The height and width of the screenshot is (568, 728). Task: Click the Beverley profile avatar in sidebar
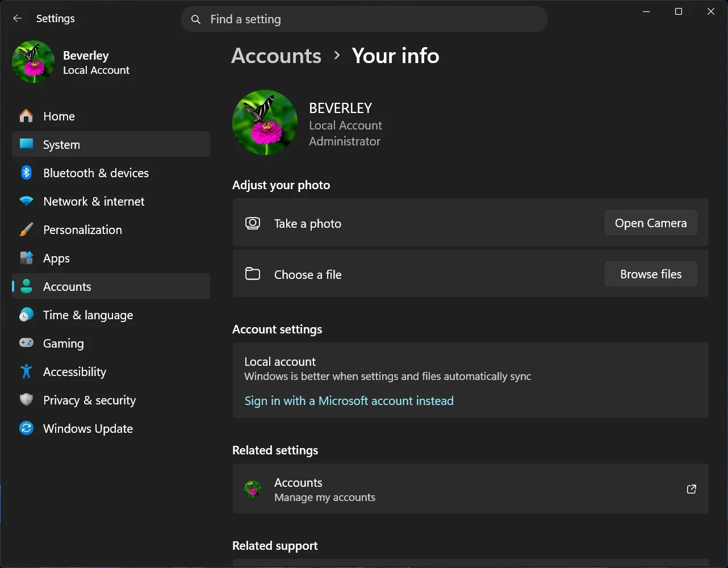tap(34, 61)
